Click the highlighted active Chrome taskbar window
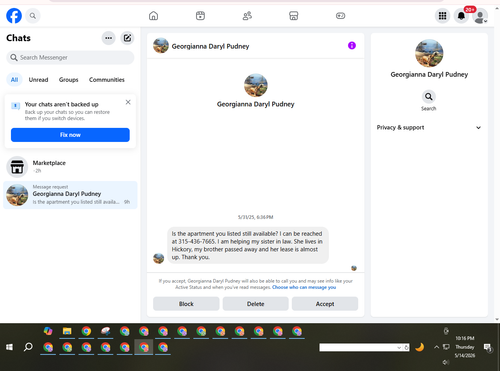 (x=144, y=347)
